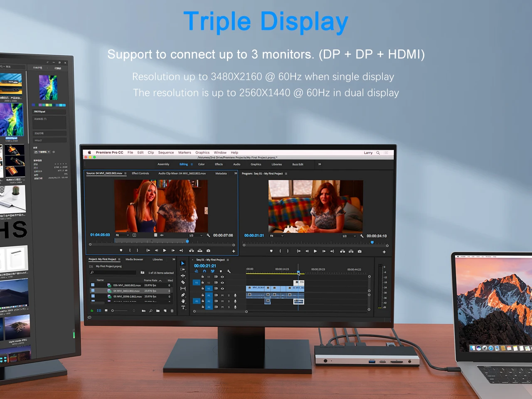
Task: Open Source monitor 1/2 resolution dropdown
Action: pos(196,235)
